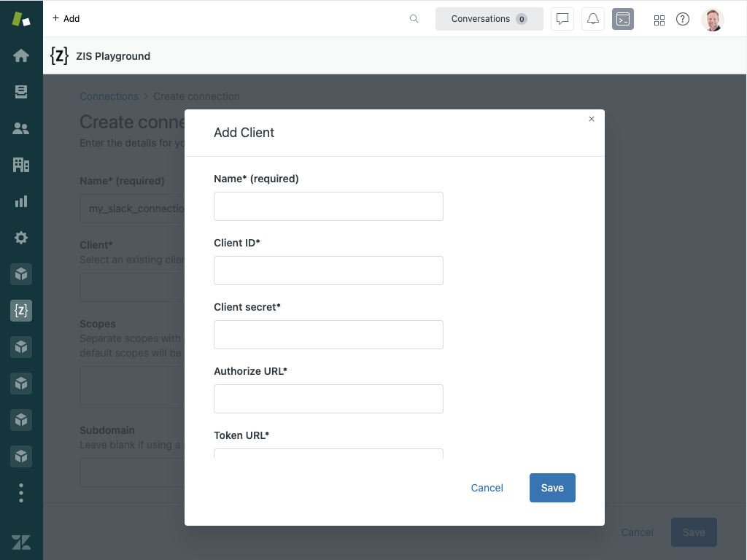The height and width of the screenshot is (560, 747).
Task: Open the Reporting bar chart icon
Action: tap(21, 201)
